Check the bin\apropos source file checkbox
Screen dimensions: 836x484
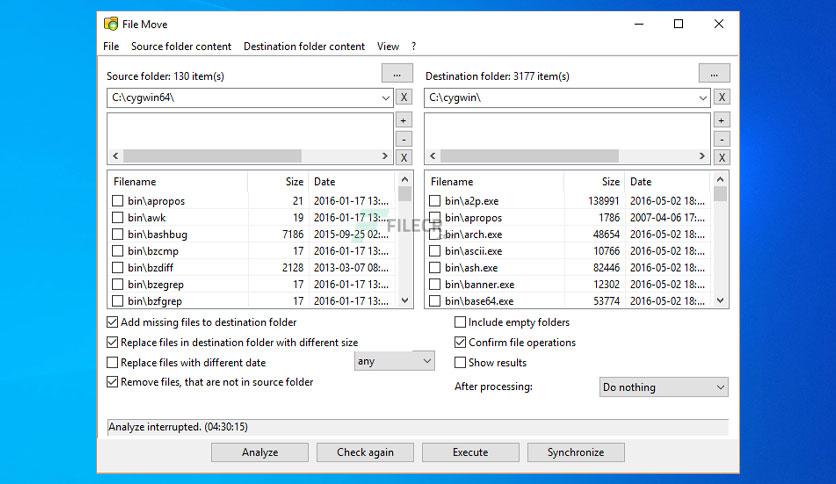(118, 201)
